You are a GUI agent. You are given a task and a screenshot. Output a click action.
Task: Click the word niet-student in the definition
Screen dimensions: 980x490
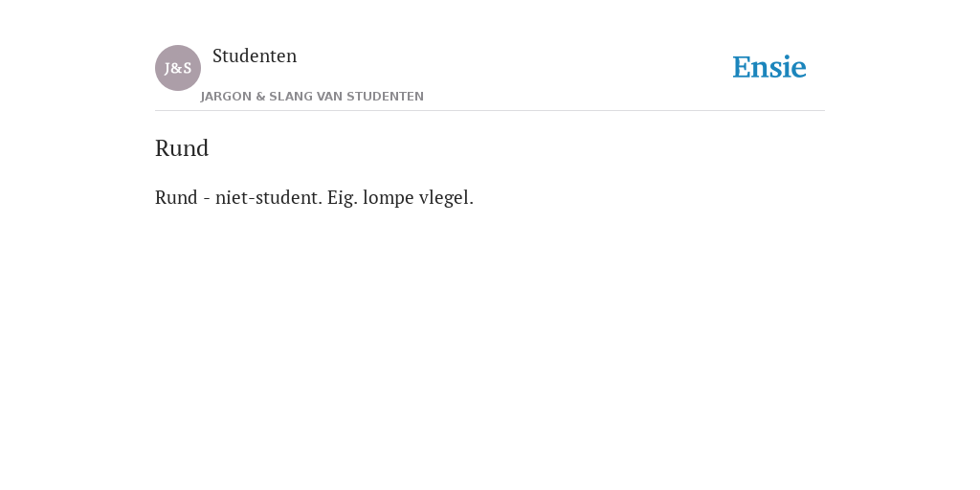(269, 197)
